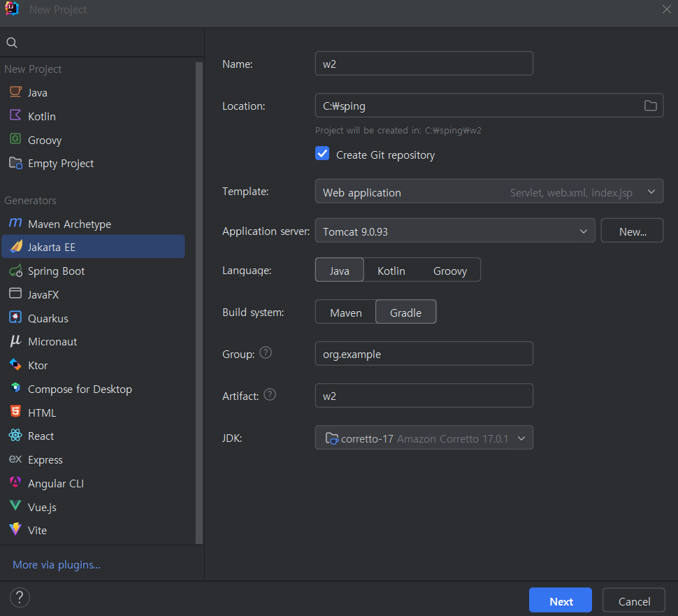This screenshot has height=616, width=678.
Task: Click the Ktor logo icon
Action: pyautogui.click(x=15, y=364)
